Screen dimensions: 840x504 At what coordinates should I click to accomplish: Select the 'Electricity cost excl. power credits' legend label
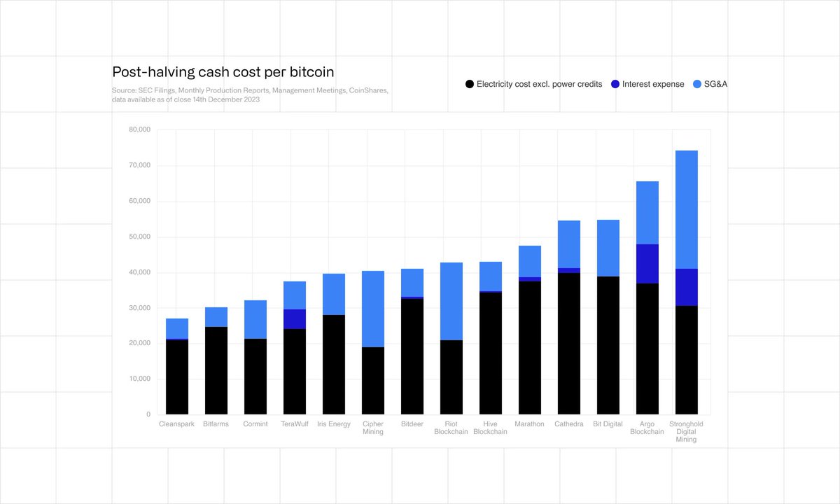coord(539,84)
